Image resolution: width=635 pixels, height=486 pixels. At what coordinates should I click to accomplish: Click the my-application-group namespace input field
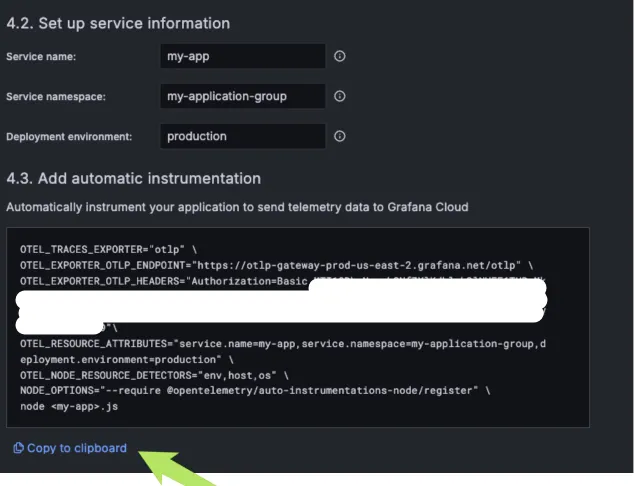[242, 97]
